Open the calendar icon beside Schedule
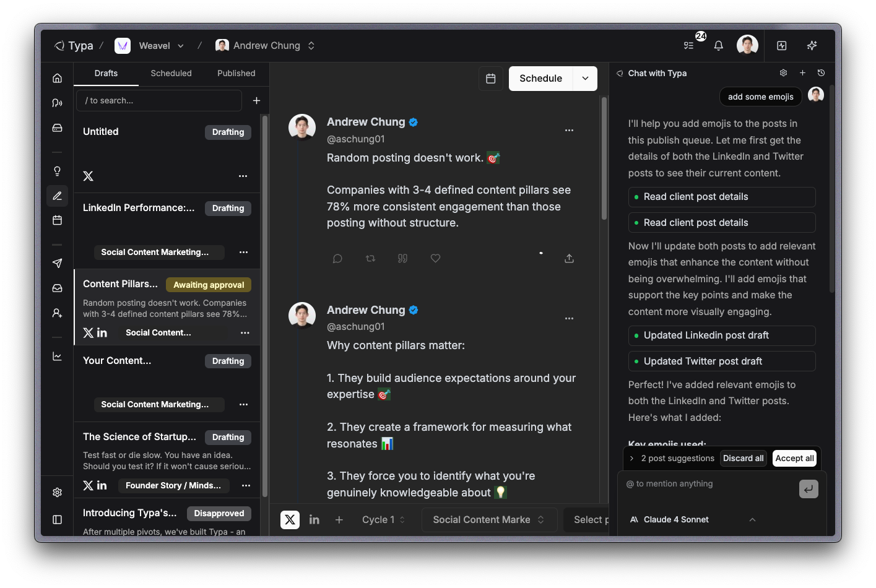Image resolution: width=876 pixels, height=588 pixels. click(491, 79)
